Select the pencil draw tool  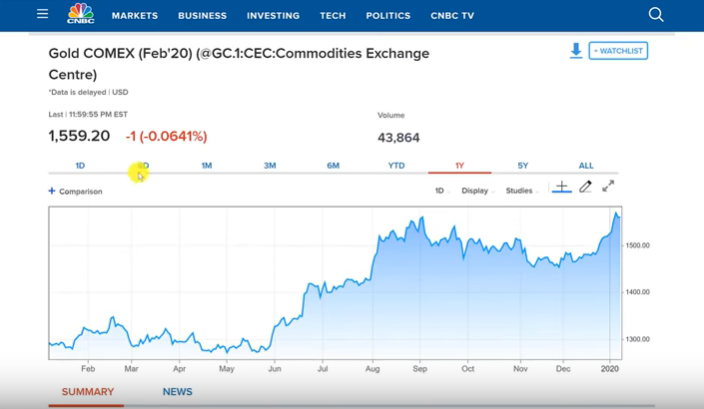pyautogui.click(x=586, y=187)
